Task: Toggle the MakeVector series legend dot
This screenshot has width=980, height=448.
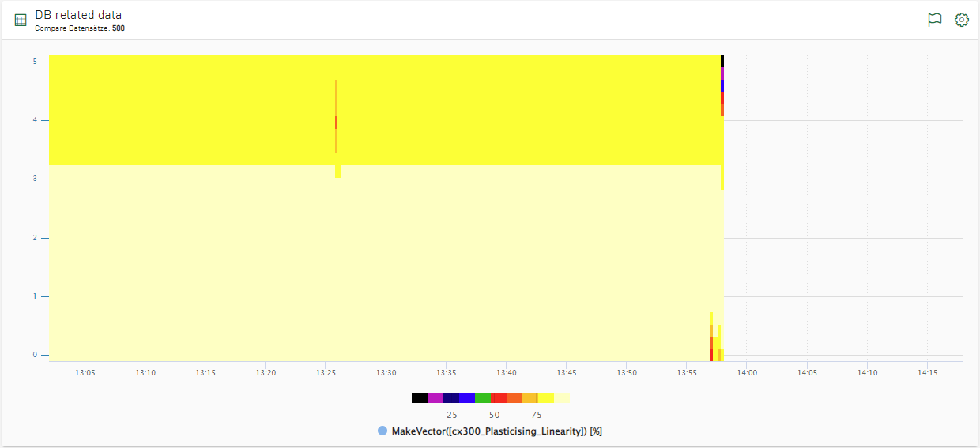Action: (383, 431)
